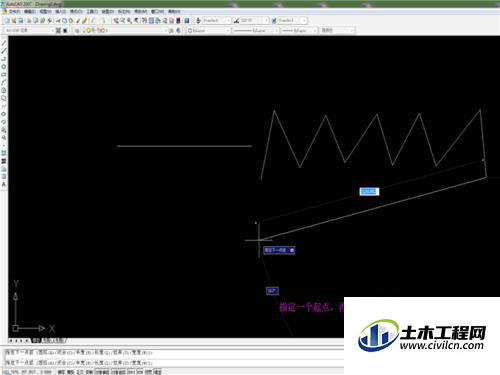Select the Multiline Text (A) tool
The height and width of the screenshot is (375, 500).
tap(4, 184)
